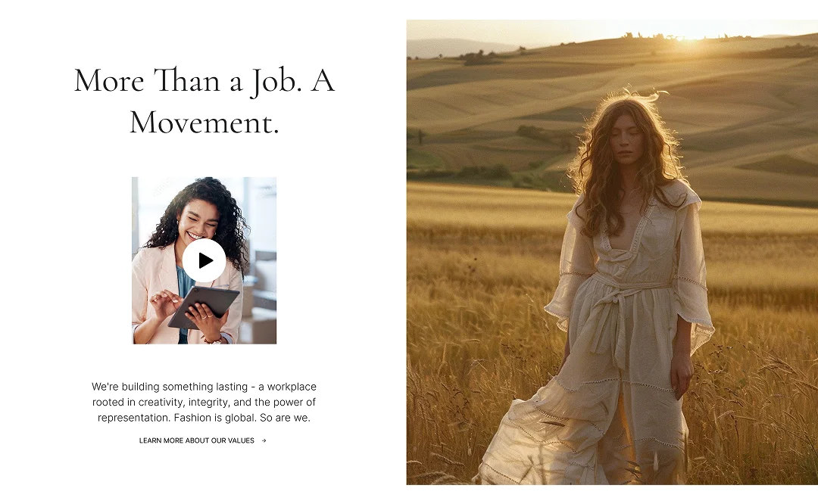Select the video thumbnail with the tablet

[x=204, y=260]
